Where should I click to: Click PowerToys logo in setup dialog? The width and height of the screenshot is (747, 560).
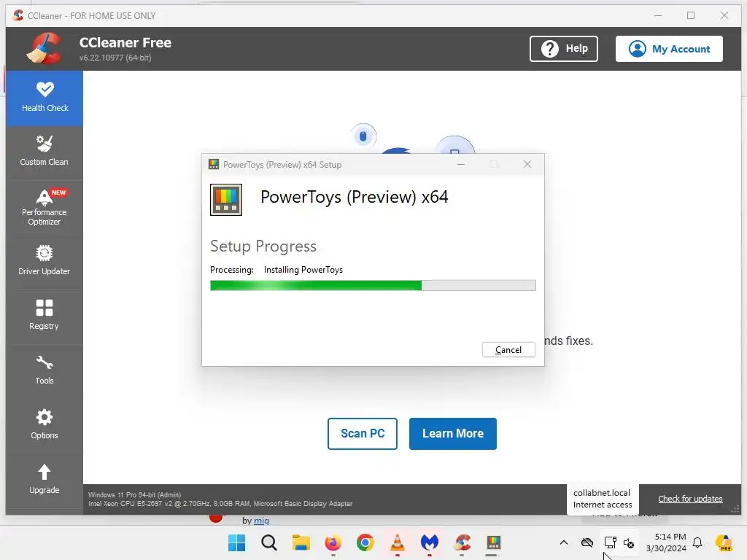(x=226, y=200)
